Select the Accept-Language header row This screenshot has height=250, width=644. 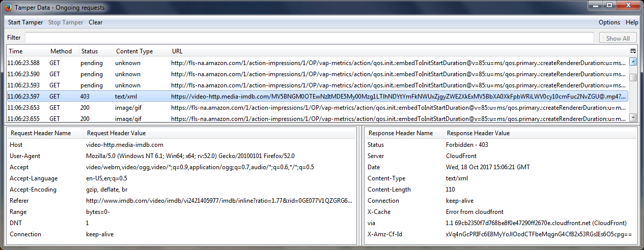pyautogui.click(x=181, y=178)
